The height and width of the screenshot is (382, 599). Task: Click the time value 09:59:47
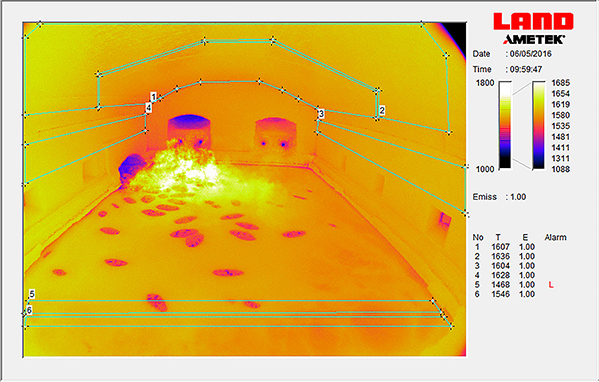tap(526, 70)
